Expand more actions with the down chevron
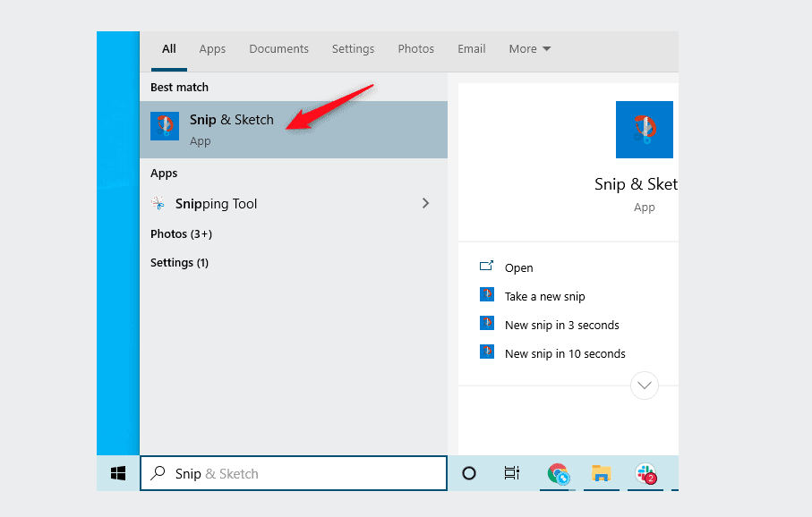This screenshot has width=812, height=517. (x=644, y=386)
